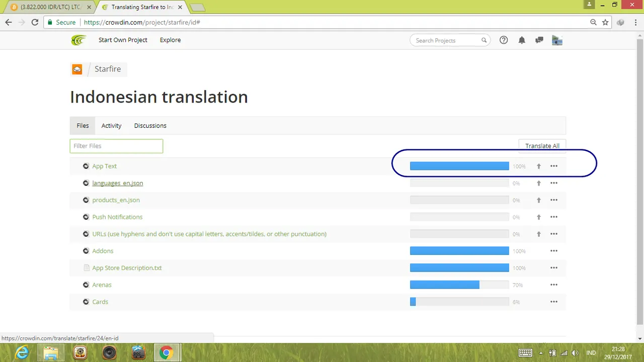Image resolution: width=644 pixels, height=362 pixels.
Task: Focus the Filter Files input field
Action: pos(116,146)
